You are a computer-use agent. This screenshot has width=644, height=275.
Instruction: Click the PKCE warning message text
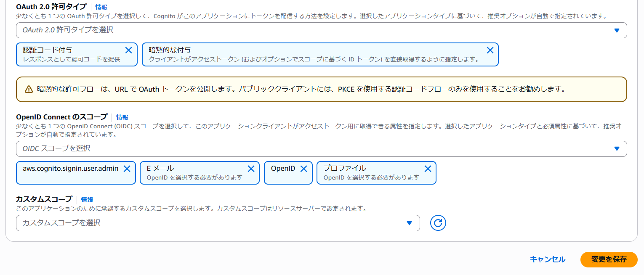click(301, 89)
